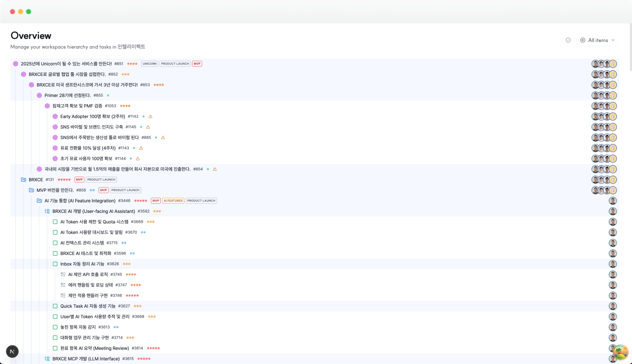Click the folder icon next to BRXCE #131

[x=23, y=179]
